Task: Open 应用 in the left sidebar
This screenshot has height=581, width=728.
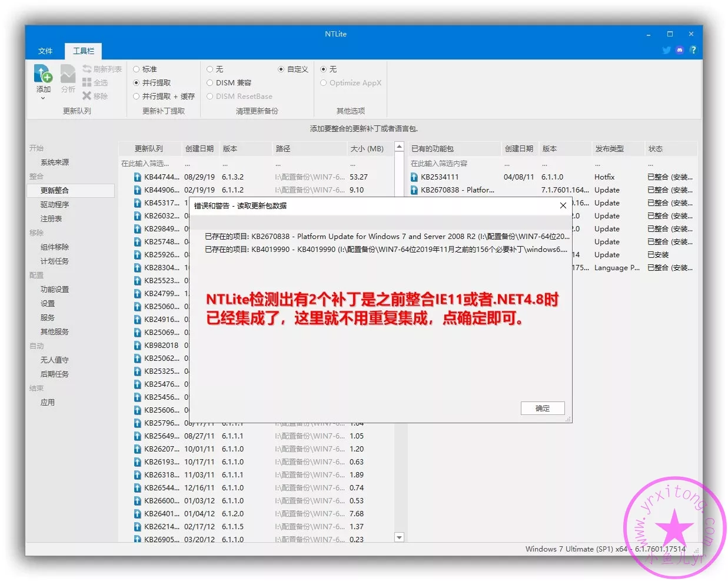Action: (48, 402)
